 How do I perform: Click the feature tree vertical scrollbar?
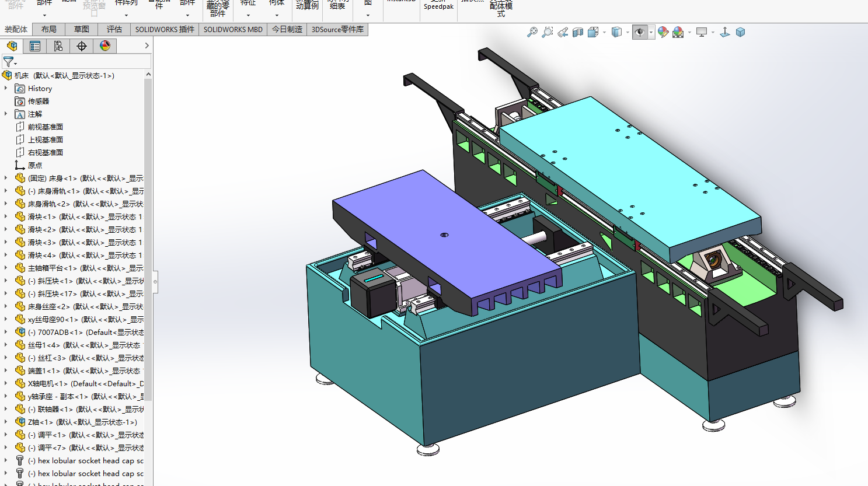click(x=148, y=239)
